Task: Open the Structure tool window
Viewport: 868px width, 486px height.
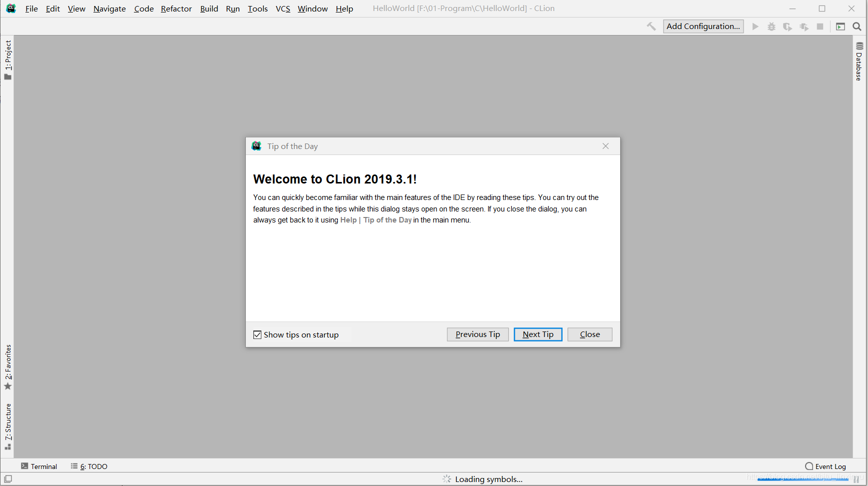Action: 8,426
